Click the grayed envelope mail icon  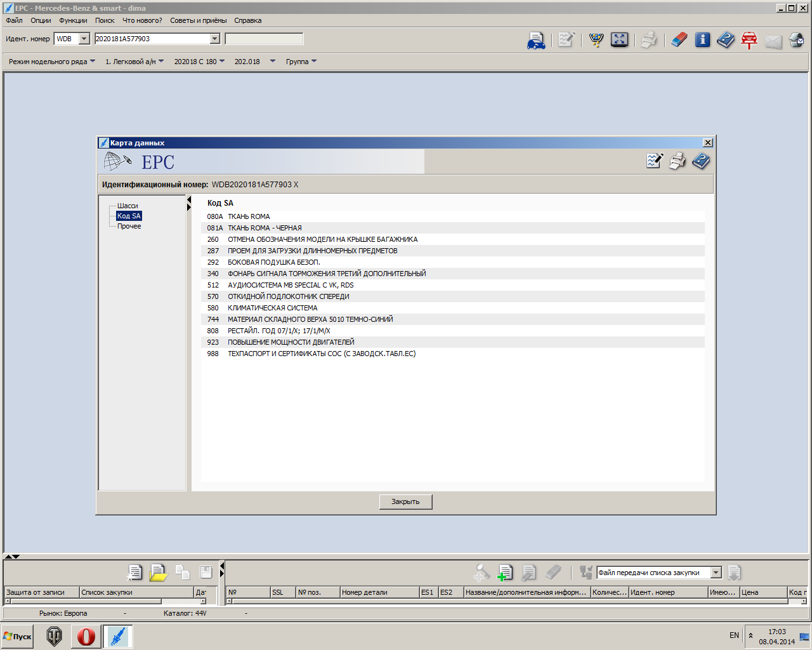coord(773,41)
